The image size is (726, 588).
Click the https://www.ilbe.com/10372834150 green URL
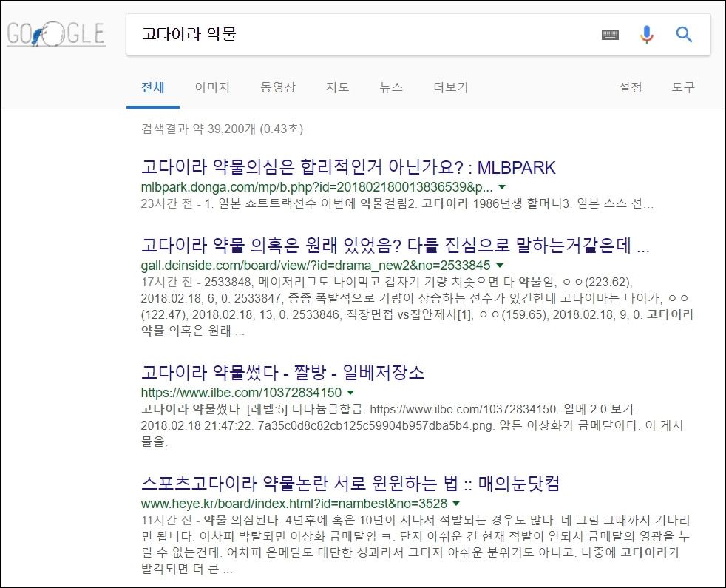[x=241, y=393]
